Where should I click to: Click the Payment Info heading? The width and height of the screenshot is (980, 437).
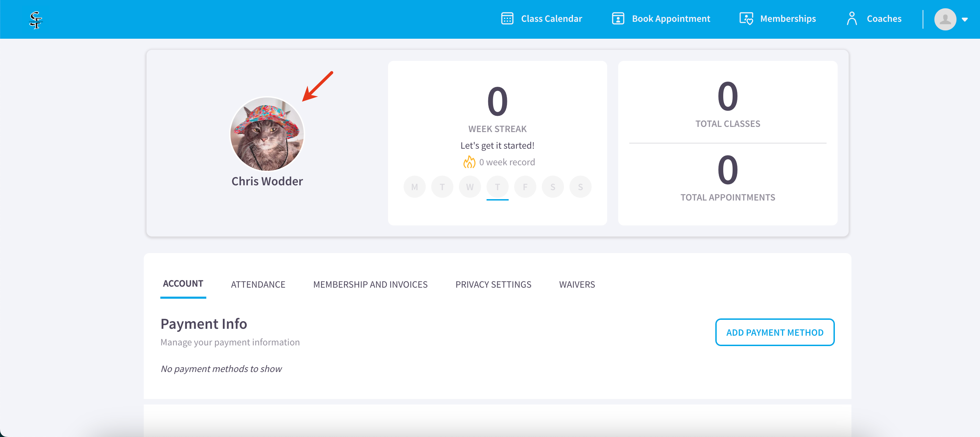204,324
